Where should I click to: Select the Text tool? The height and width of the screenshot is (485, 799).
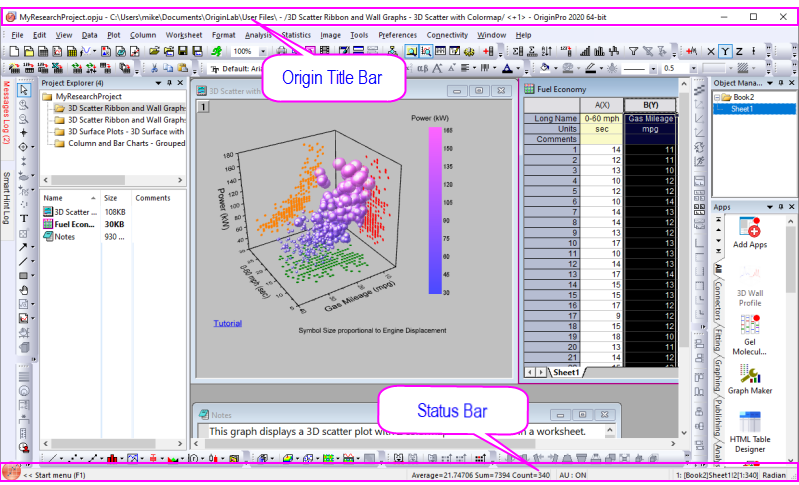pos(23,219)
